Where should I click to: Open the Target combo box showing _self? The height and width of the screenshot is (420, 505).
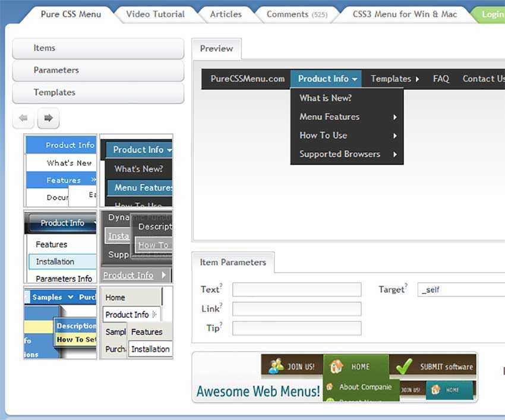coord(460,290)
